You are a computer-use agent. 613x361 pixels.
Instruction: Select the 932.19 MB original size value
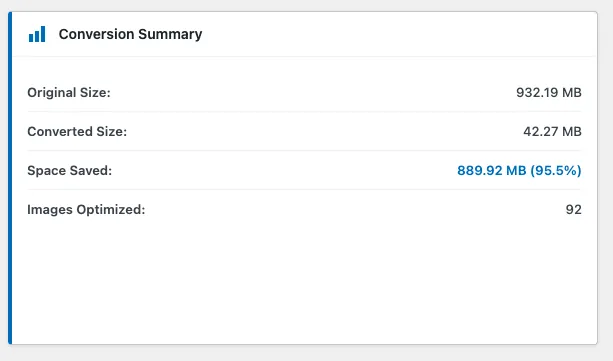[548, 93]
